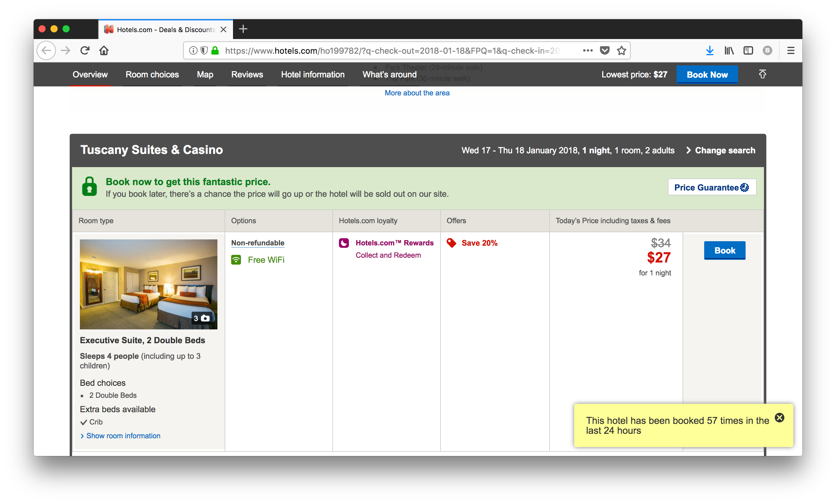Click the Tuscany Suites & Casino heading
This screenshot has height=504, width=836.
click(x=152, y=150)
